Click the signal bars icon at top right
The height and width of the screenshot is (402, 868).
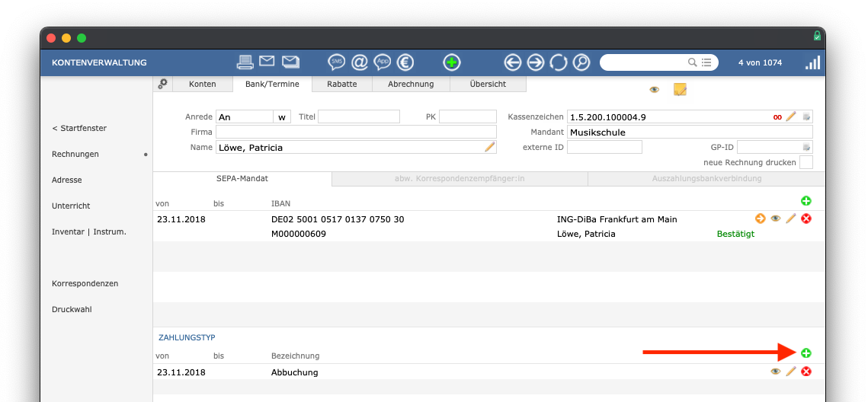pyautogui.click(x=812, y=62)
